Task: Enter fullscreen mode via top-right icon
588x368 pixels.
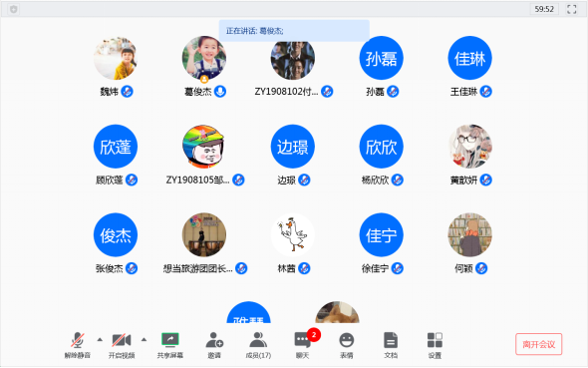Action: click(571, 9)
